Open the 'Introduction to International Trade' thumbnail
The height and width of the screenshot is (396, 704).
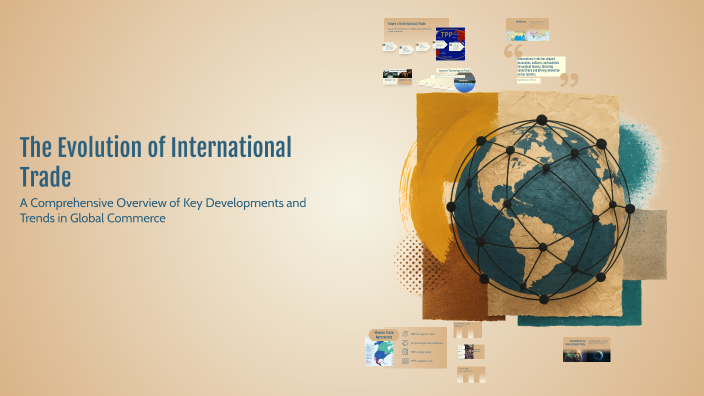pyautogui.click(x=586, y=349)
